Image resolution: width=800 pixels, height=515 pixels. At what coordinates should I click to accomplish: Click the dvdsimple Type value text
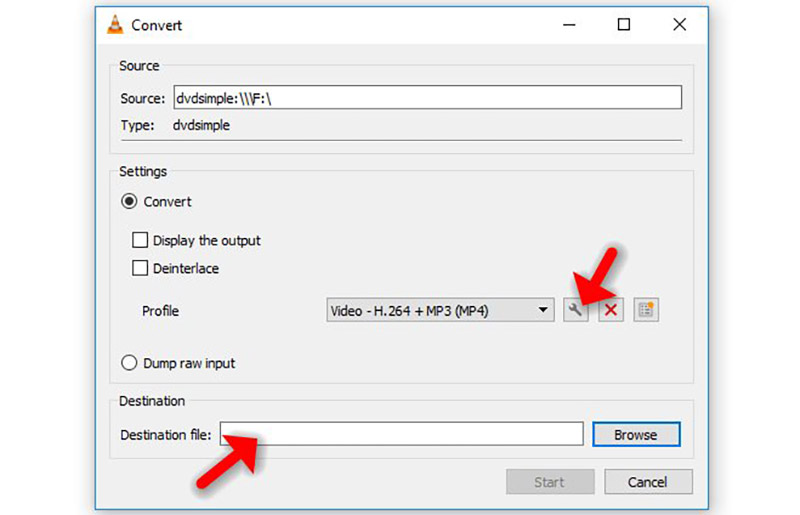(202, 125)
